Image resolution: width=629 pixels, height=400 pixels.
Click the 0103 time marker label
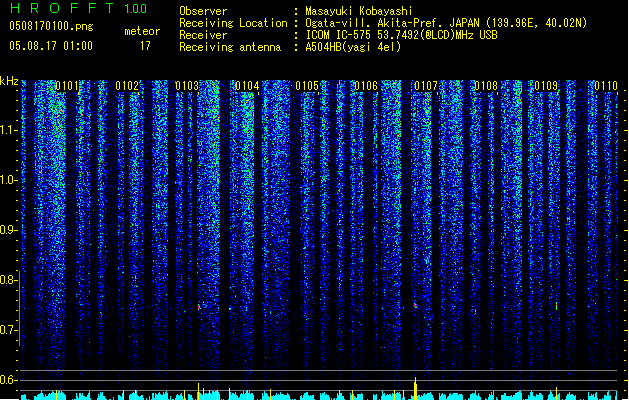pyautogui.click(x=187, y=86)
